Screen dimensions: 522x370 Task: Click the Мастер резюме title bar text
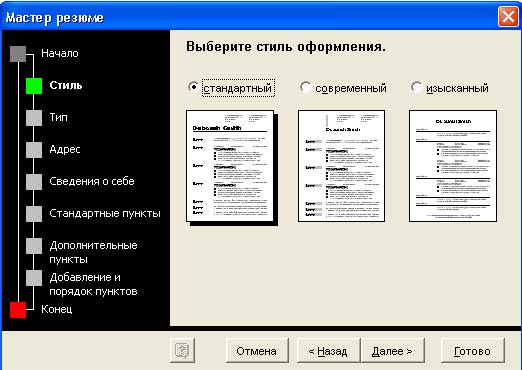point(54,18)
